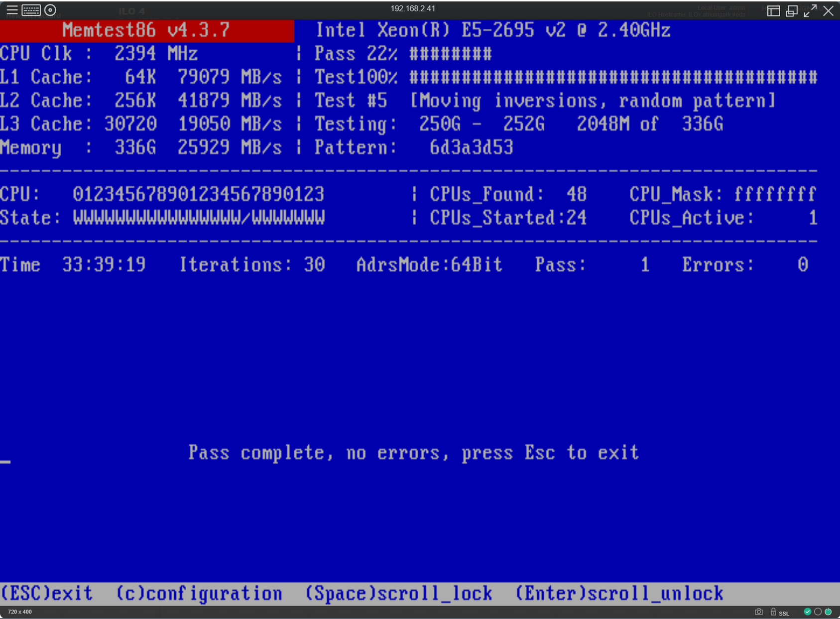Click the green power button icon
The height and width of the screenshot is (619, 840).
pos(828,612)
